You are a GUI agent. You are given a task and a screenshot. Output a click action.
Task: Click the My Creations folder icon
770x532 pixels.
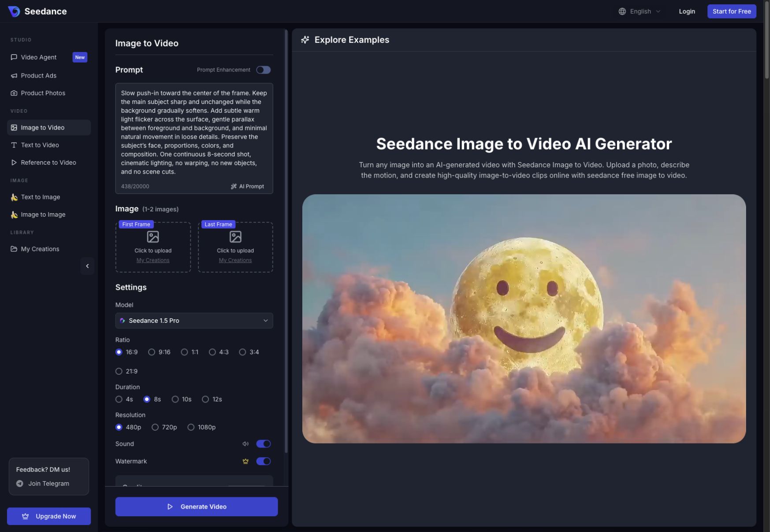(14, 249)
